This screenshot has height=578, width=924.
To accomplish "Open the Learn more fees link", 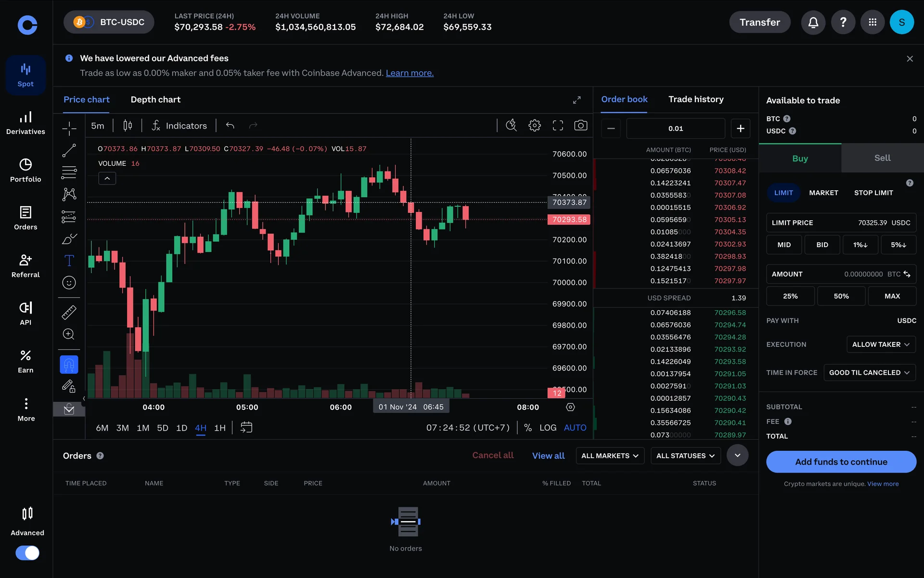I will point(409,73).
